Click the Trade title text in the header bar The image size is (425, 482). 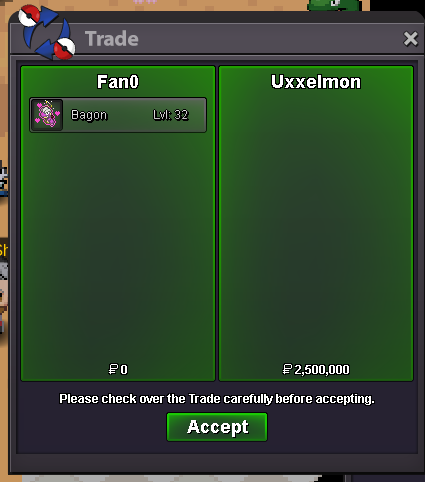[x=112, y=39]
